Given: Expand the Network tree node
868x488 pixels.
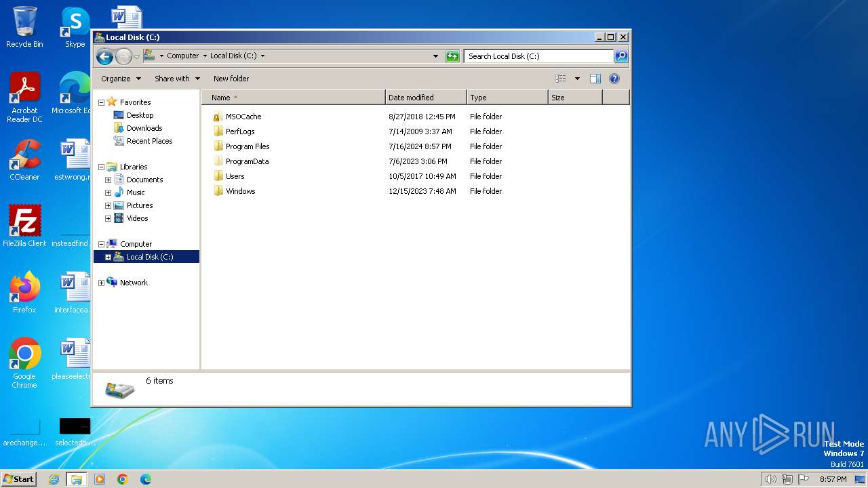Looking at the screenshot, I should click(x=102, y=283).
